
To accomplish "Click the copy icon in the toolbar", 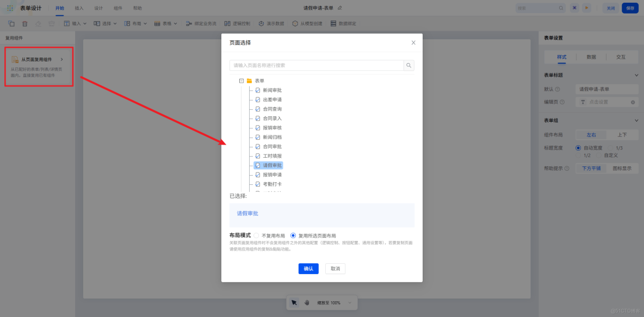I will click(11, 23).
